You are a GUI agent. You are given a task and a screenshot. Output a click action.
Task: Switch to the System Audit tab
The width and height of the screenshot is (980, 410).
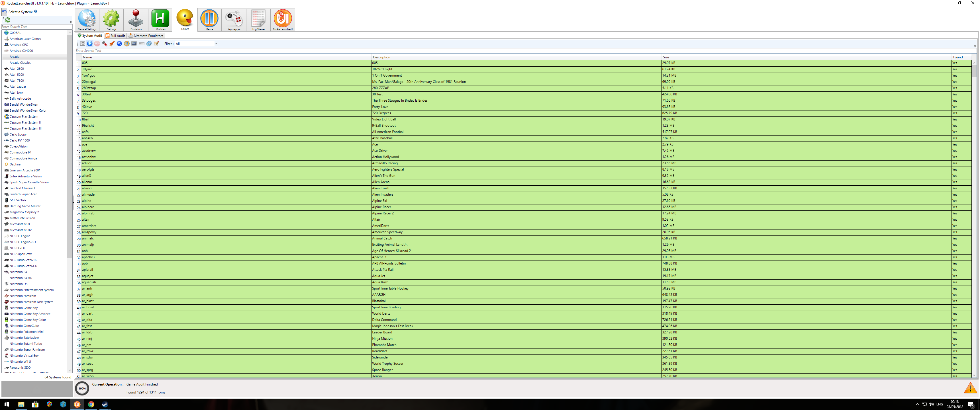coord(90,36)
